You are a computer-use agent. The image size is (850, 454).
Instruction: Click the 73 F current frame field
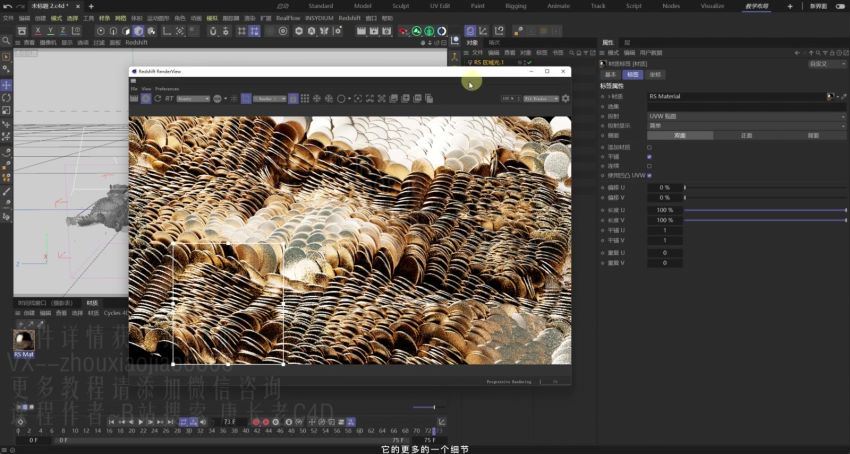point(230,421)
